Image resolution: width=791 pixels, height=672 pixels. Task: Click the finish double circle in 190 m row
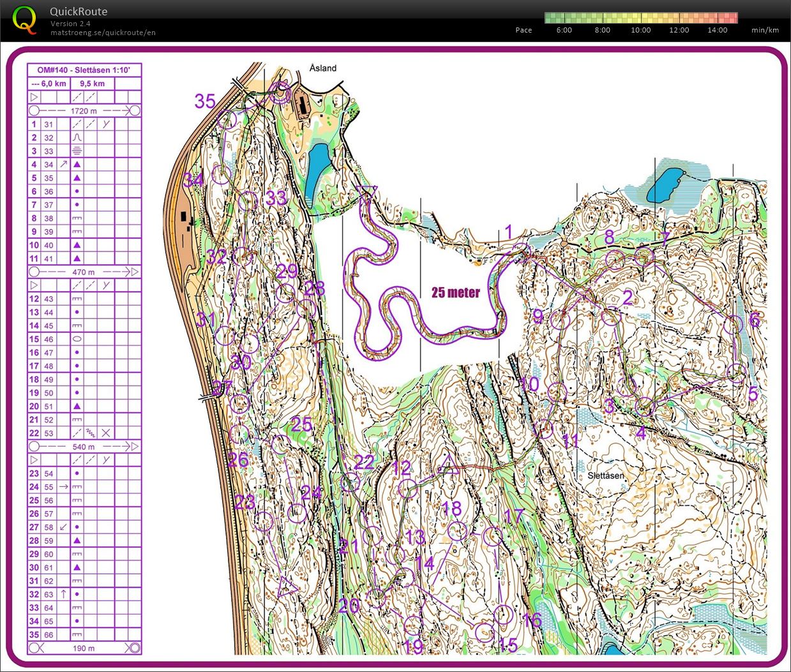coord(133,648)
